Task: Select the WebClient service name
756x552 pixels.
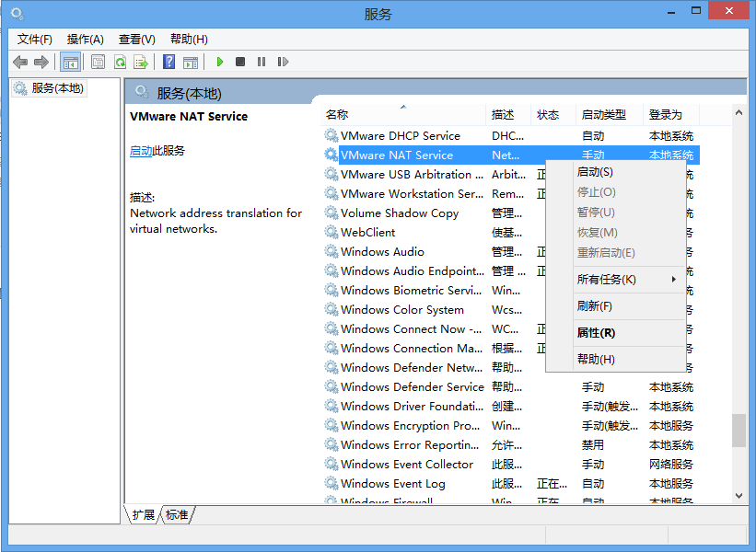Action: pyautogui.click(x=367, y=232)
